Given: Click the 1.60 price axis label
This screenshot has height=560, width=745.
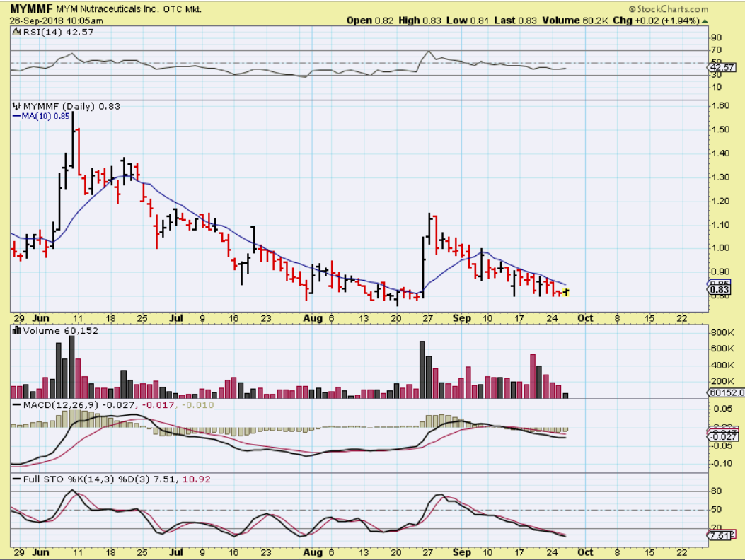Looking at the screenshot, I should 720,106.
